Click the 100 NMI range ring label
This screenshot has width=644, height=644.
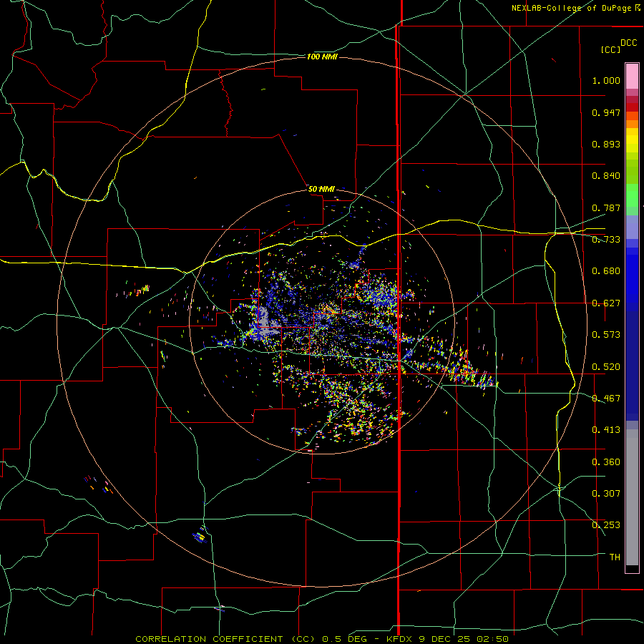pyautogui.click(x=322, y=57)
